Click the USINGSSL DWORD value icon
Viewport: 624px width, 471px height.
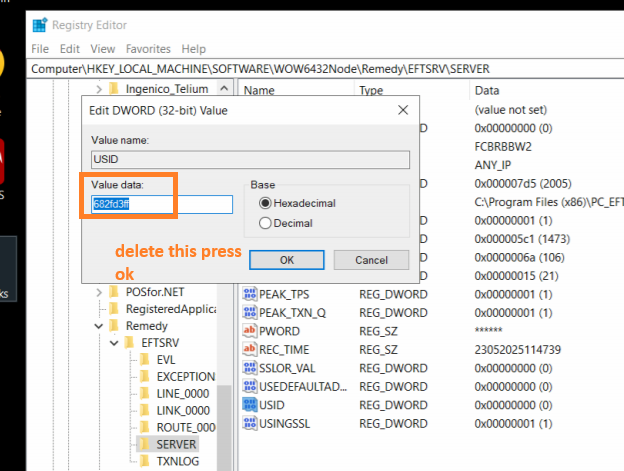pos(250,423)
